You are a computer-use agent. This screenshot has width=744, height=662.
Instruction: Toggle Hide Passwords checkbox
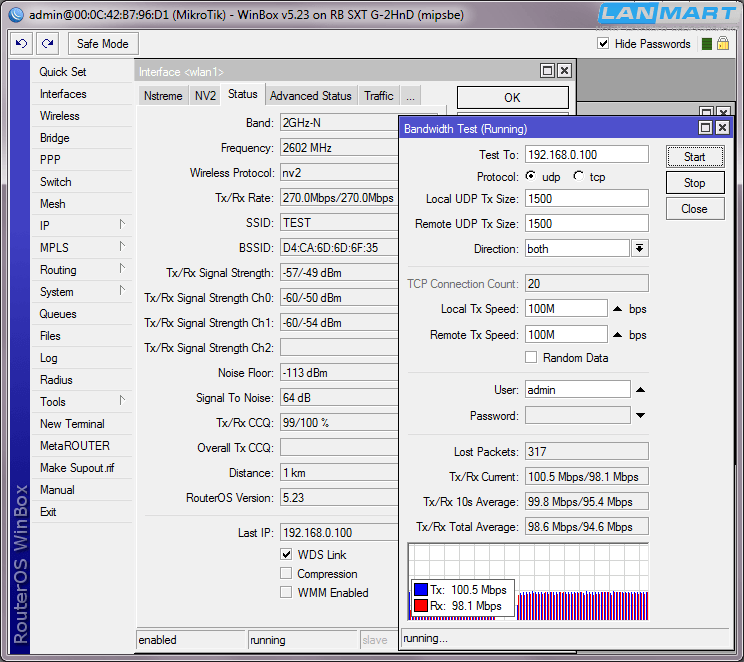(x=603, y=44)
